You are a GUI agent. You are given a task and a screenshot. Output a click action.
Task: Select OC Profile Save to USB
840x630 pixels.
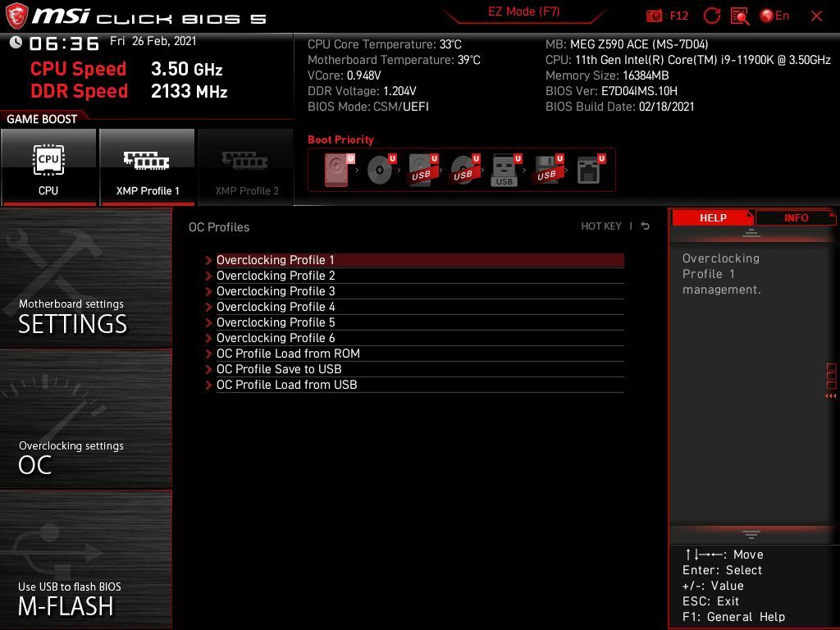[420, 369]
